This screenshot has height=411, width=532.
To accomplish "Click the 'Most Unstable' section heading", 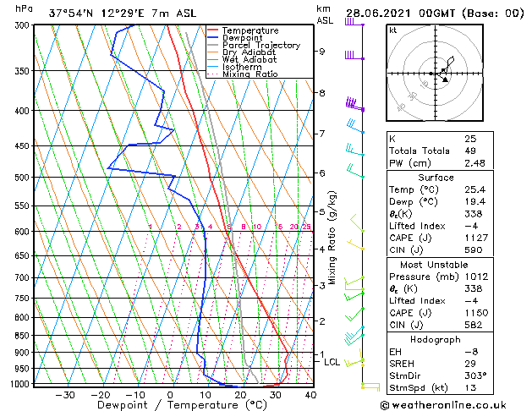I will (434, 265).
